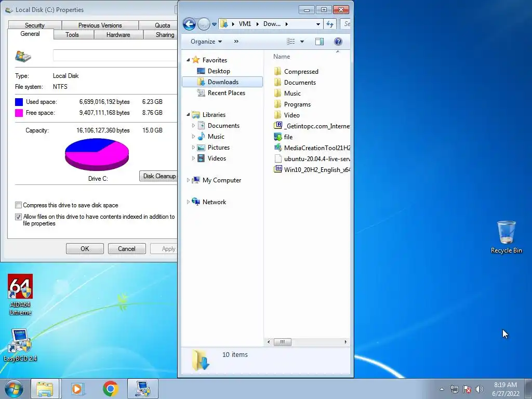The height and width of the screenshot is (399, 532).
Task: Select the ubuntu-20.04.4-live-serv file
Action: click(x=312, y=158)
